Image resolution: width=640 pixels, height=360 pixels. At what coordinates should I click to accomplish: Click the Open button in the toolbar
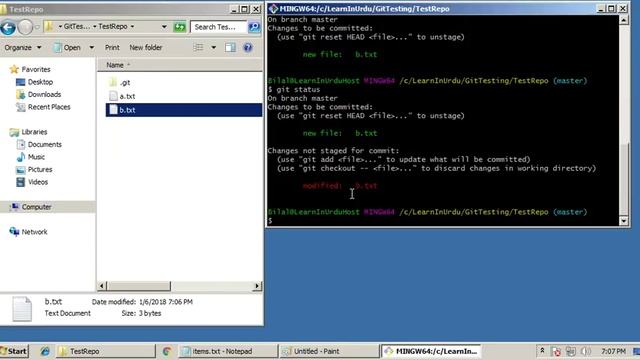(67, 48)
